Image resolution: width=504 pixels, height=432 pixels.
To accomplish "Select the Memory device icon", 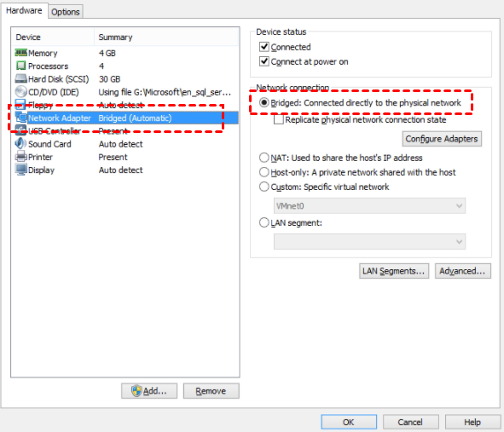I will [x=20, y=53].
